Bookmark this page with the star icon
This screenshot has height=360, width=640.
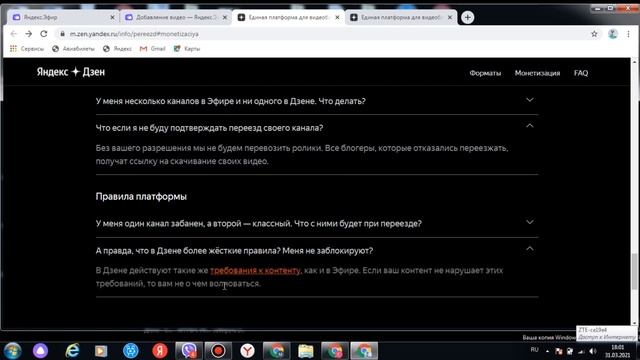point(594,34)
